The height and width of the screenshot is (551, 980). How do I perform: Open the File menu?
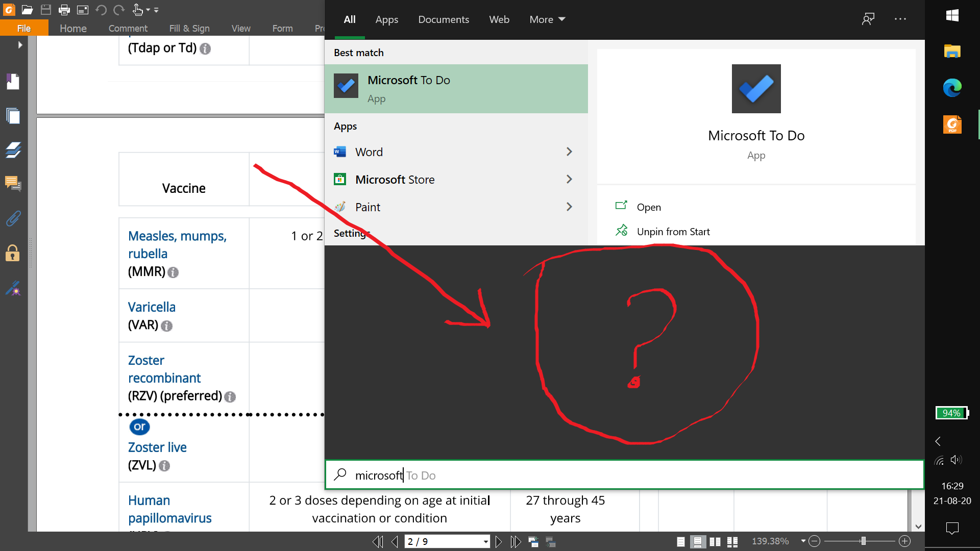(24, 28)
